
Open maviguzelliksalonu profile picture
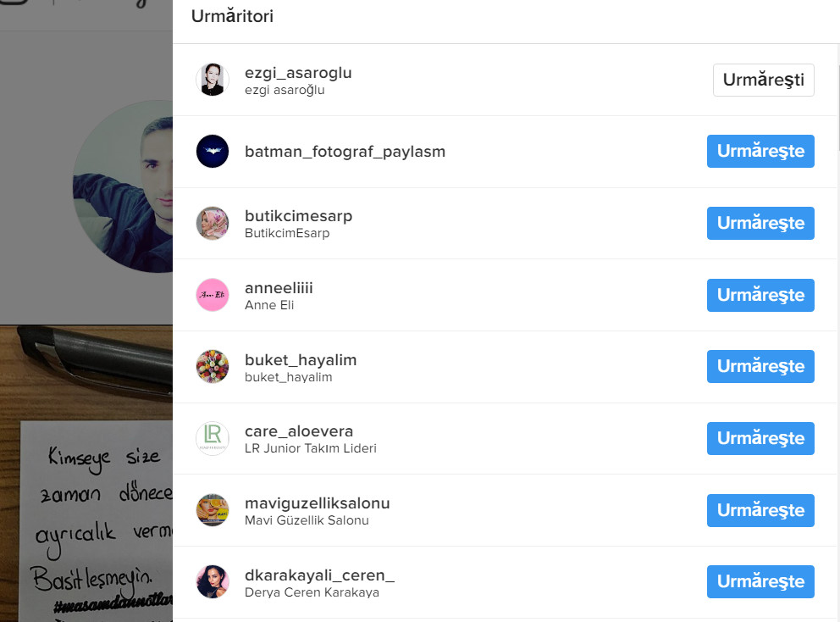[x=213, y=510]
